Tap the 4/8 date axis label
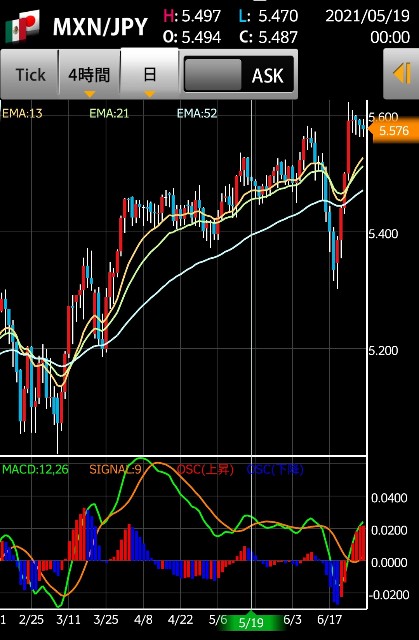Screen dimensions: 419x640 [x=143, y=620]
